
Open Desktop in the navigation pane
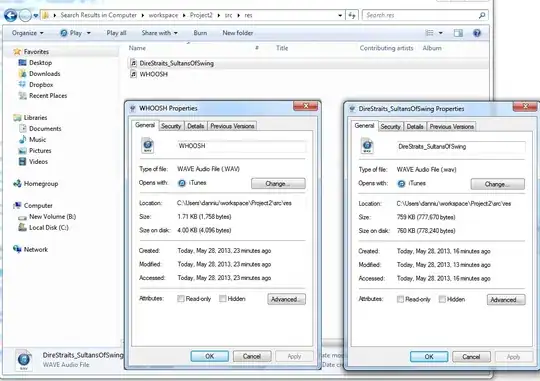(40, 63)
